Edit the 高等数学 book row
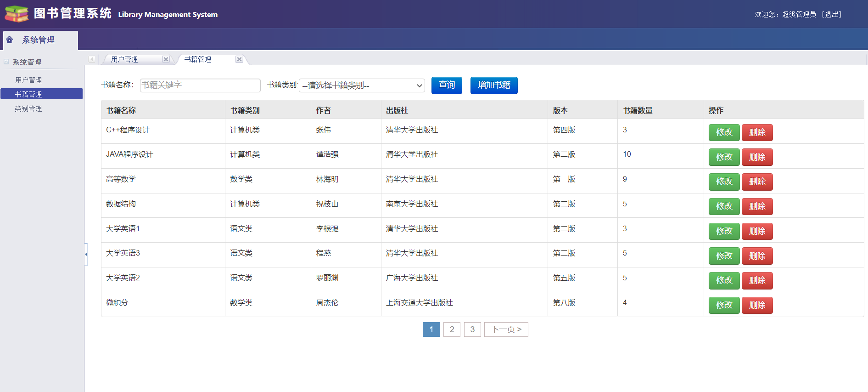868x392 pixels. click(724, 182)
